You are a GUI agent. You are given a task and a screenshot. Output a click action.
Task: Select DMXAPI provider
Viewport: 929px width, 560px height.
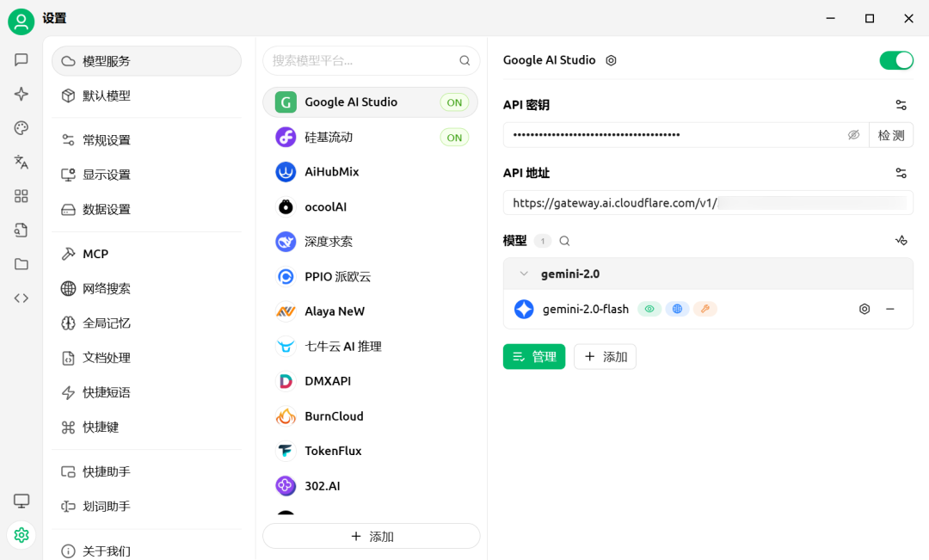click(x=370, y=381)
